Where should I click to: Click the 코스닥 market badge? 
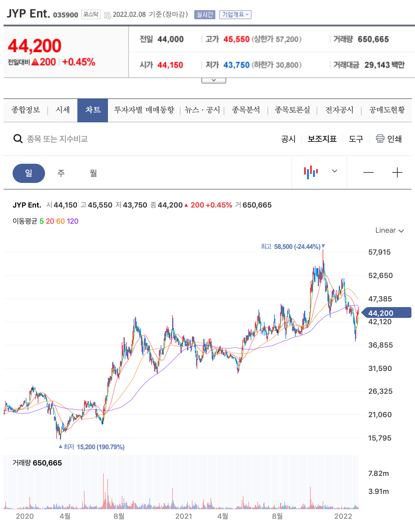point(91,14)
